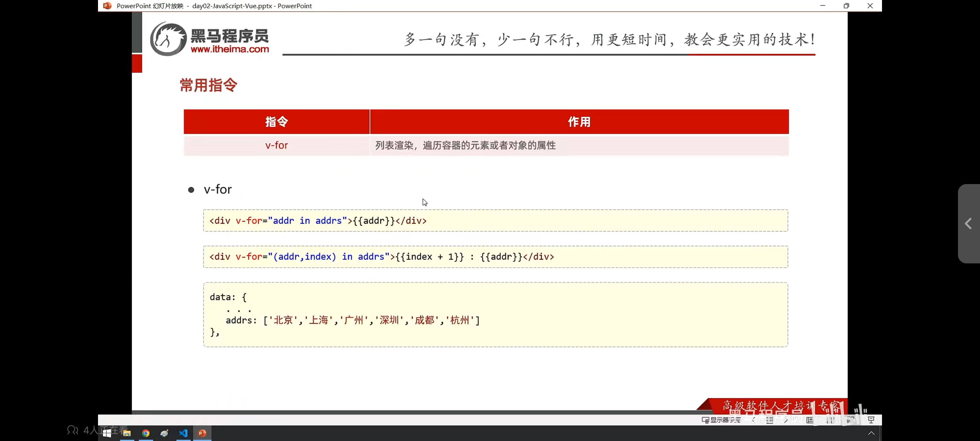Click the 'data: {' code line
Image resolution: width=980 pixels, height=441 pixels.
pos(228,297)
